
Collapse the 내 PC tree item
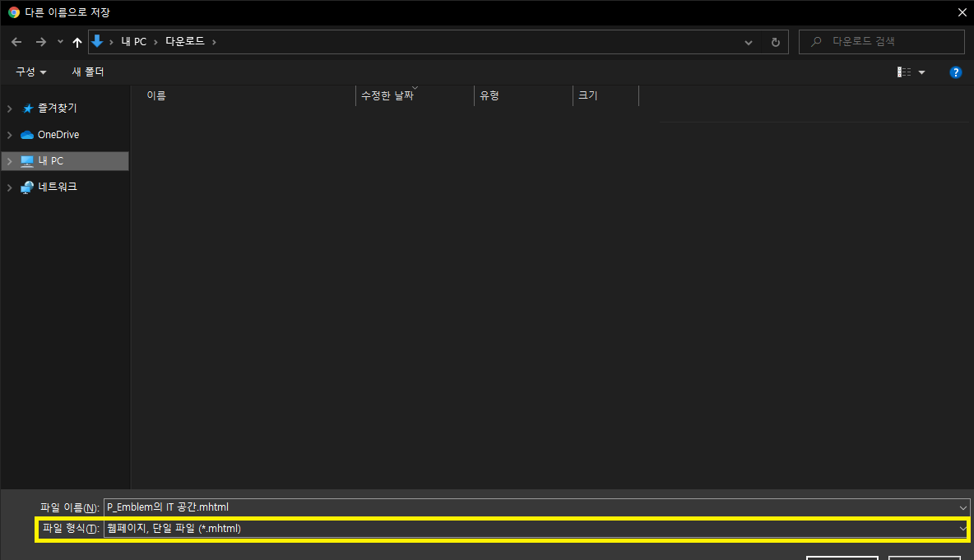pyautogui.click(x=10, y=160)
